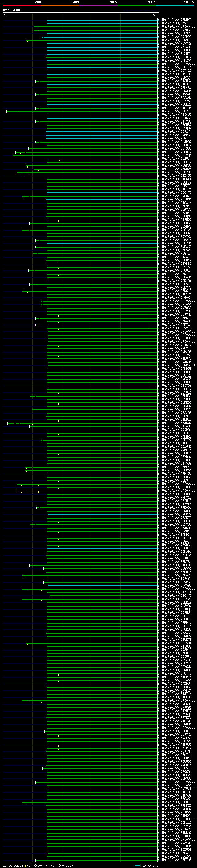Click the green ~80% identity legend segment
Image resolution: width=197 pixels, height=868 pixels.
pyautogui.click(x=137, y=6)
